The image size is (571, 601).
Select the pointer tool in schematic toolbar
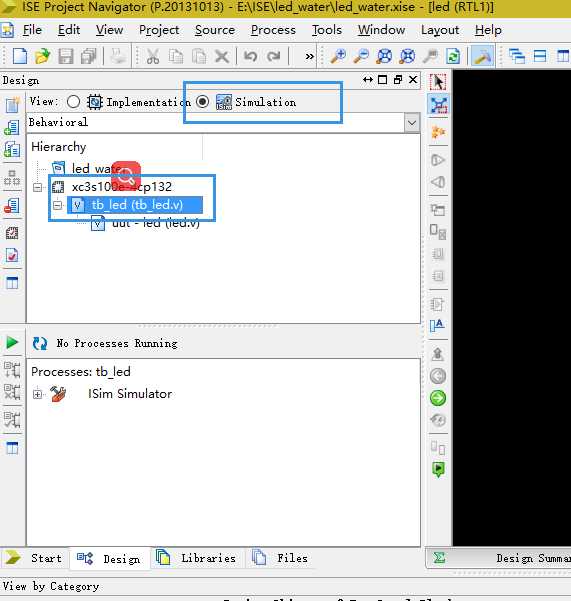438,82
